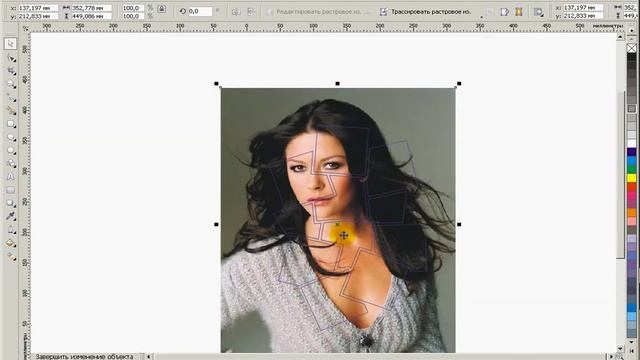This screenshot has width=640, height=360.
Task: Click the rotation angle 0,0 field
Action: click(x=200, y=11)
